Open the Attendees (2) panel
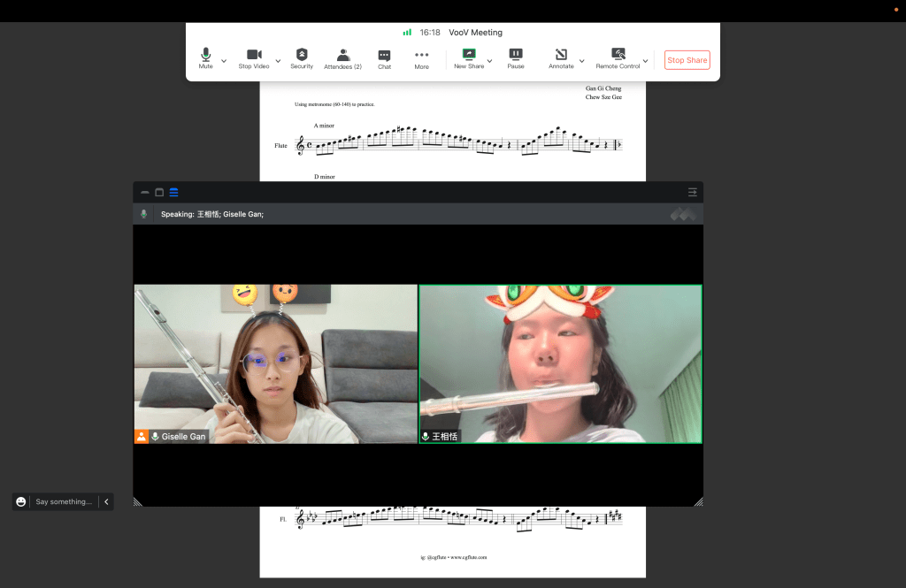Viewport: 906px width, 588px height. click(x=342, y=58)
